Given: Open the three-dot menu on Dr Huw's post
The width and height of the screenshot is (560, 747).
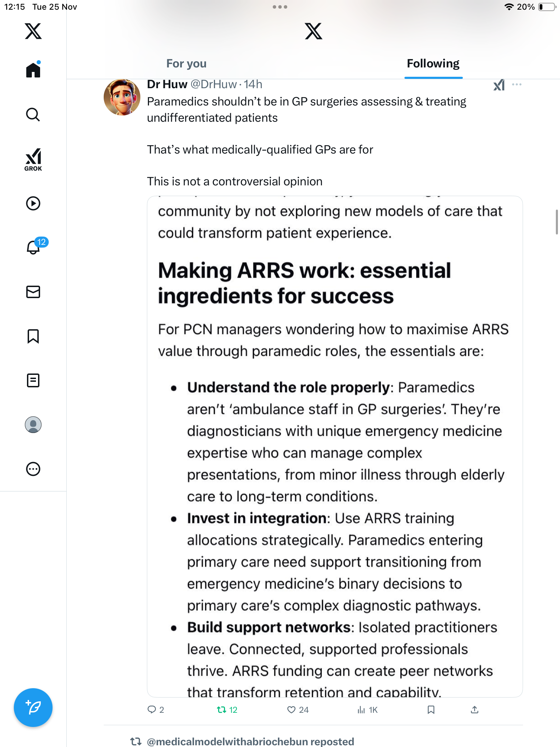Looking at the screenshot, I should 517,84.
